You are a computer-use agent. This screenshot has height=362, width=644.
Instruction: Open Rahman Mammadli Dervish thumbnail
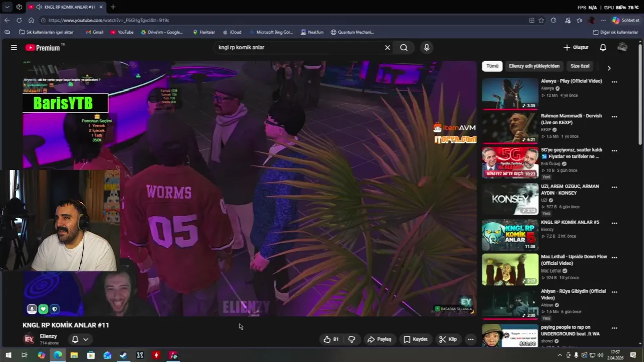pos(510,128)
